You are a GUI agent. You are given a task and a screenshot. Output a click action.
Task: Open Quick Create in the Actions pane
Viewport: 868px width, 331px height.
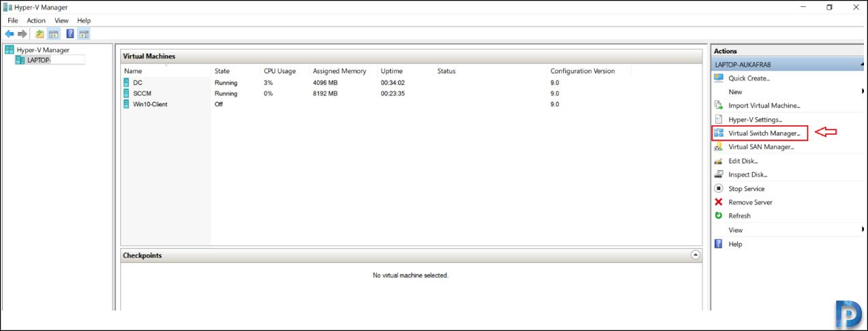pyautogui.click(x=749, y=78)
